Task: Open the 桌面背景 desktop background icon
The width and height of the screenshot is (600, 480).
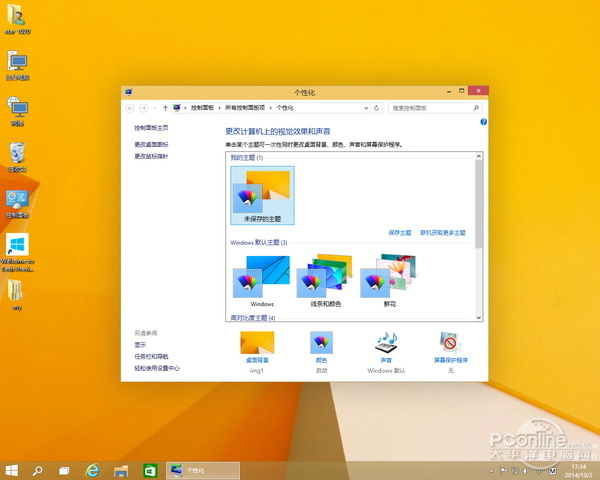Action: point(256,343)
